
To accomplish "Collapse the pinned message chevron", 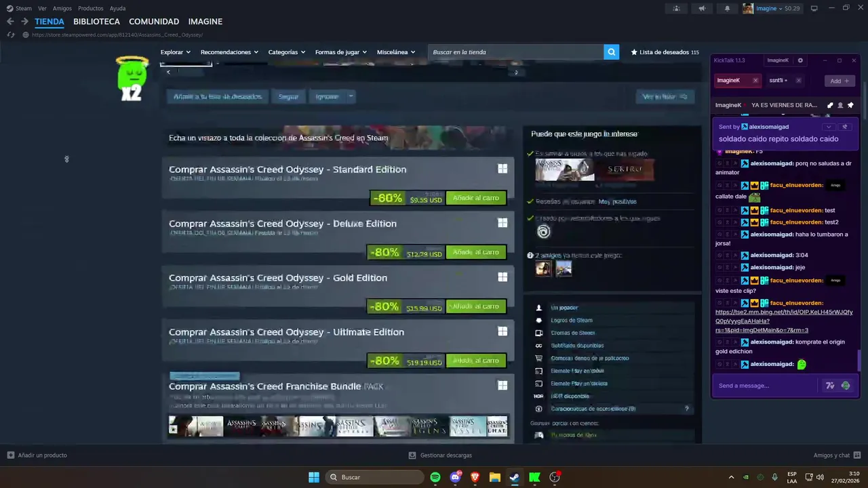I will click(828, 127).
